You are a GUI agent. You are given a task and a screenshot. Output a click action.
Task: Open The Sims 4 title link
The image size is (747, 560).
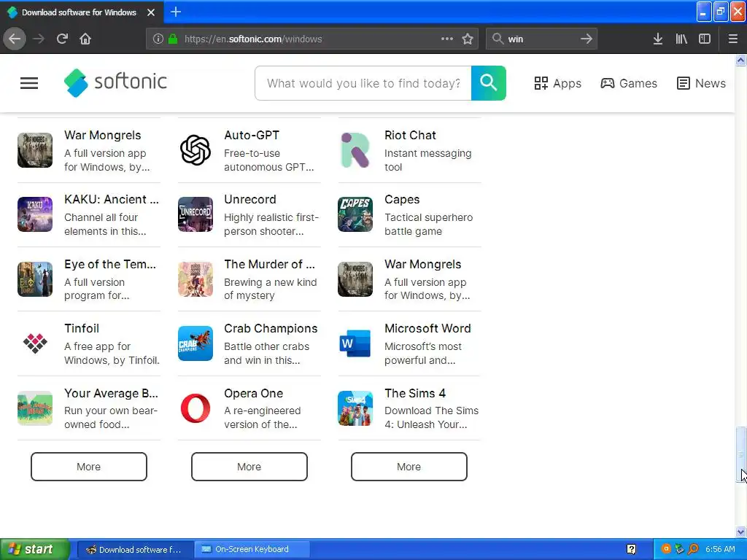pos(415,393)
